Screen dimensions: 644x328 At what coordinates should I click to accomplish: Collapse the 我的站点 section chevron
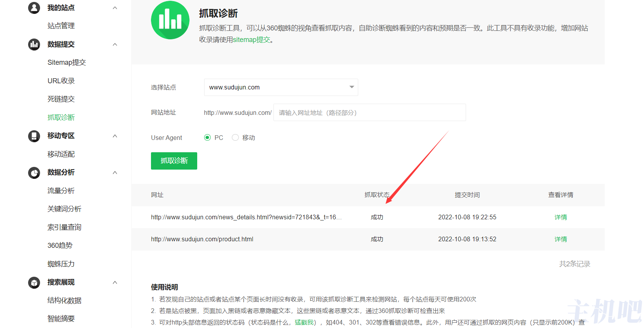(x=115, y=8)
